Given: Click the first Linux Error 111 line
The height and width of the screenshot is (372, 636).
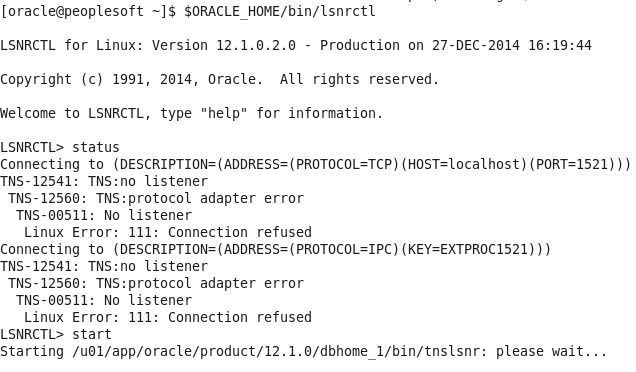Looking at the screenshot, I should pyautogui.click(x=168, y=232).
